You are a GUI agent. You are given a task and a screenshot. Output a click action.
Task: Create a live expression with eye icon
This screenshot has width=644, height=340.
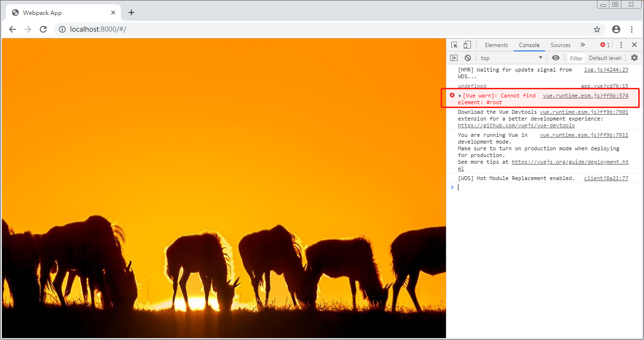[x=556, y=58]
